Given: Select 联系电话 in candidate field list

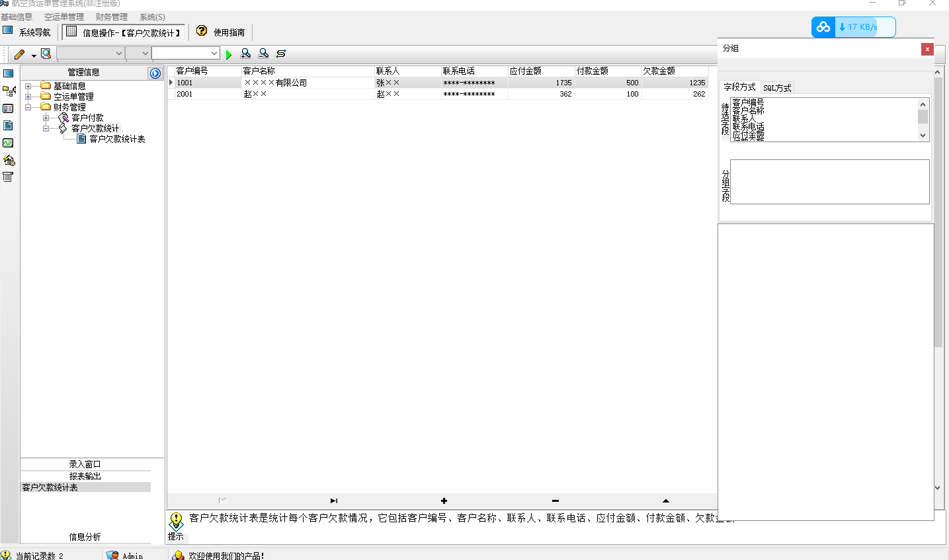Looking at the screenshot, I should [748, 126].
